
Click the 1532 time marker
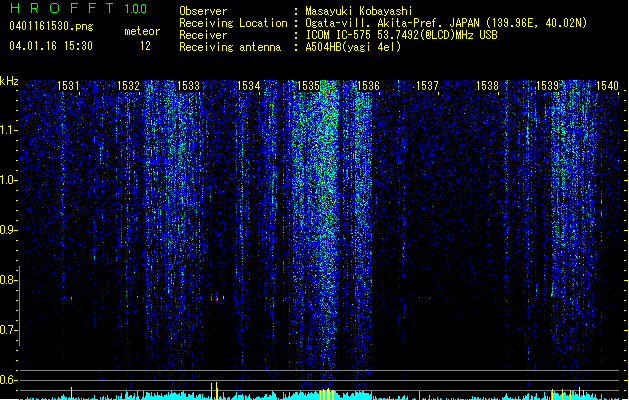click(x=128, y=86)
